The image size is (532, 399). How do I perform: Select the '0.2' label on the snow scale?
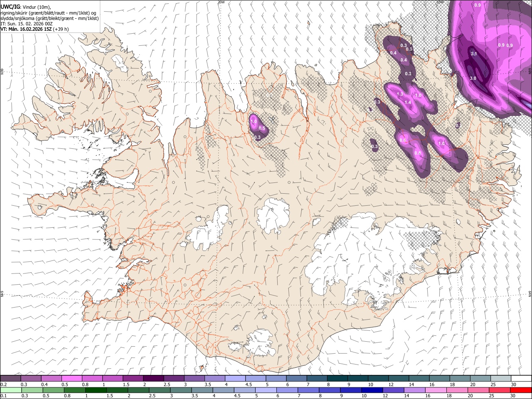click(3, 384)
